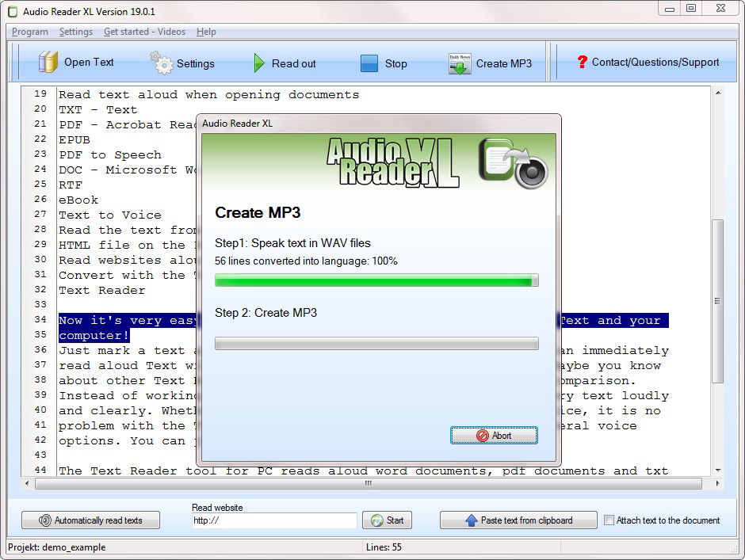Click the 'Text Reader' line 32
Viewport: 745px width, 560px height.
pyautogui.click(x=102, y=290)
